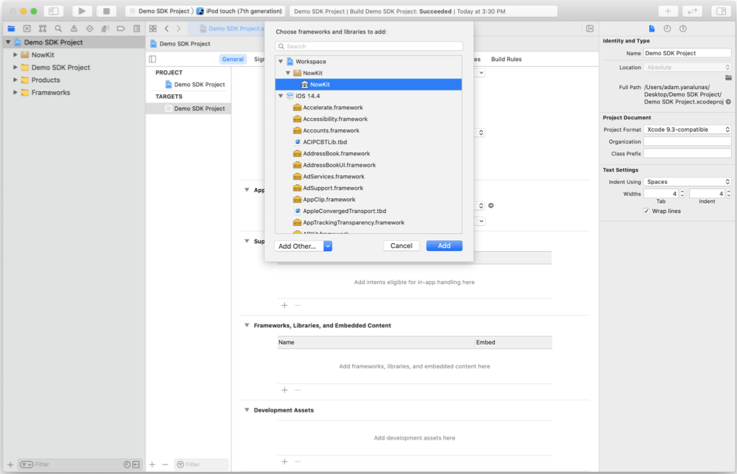The height and width of the screenshot is (474, 737).
Task: Switch to the Build Rules tab
Action: pyautogui.click(x=506, y=59)
